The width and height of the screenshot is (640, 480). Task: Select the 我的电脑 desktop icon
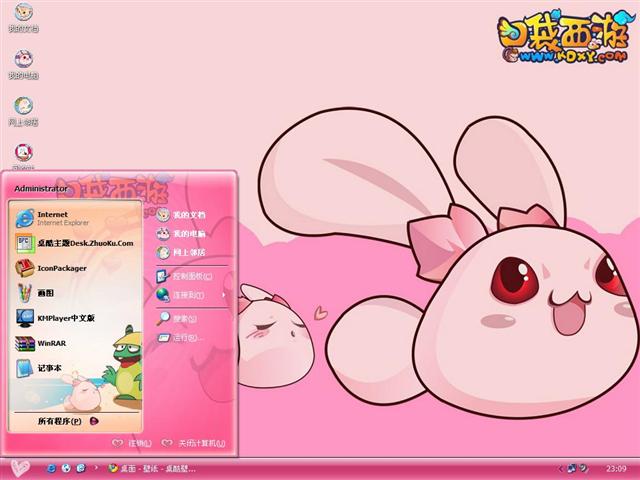tap(24, 64)
